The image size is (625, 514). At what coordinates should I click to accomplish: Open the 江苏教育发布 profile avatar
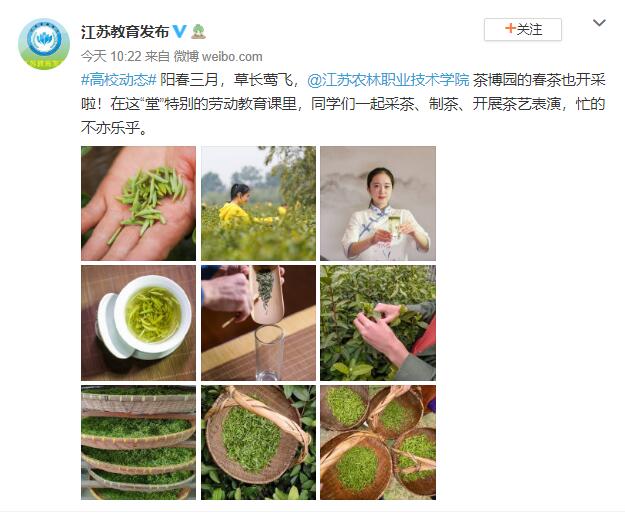(44, 44)
